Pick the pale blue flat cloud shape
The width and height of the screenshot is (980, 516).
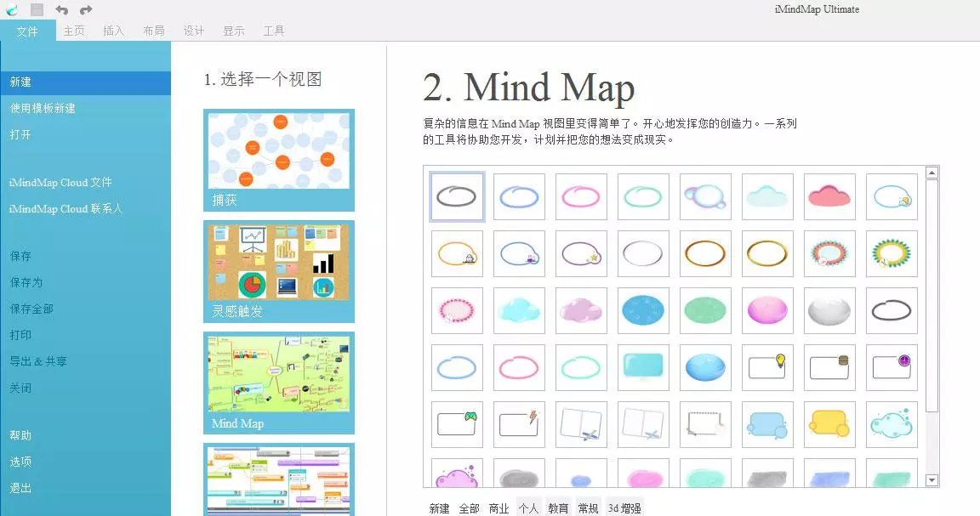(767, 196)
